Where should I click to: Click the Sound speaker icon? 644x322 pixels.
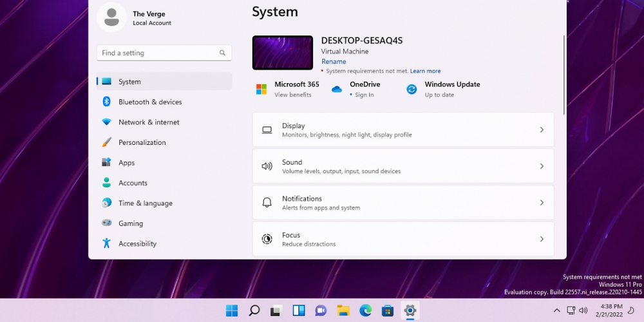[x=267, y=166]
